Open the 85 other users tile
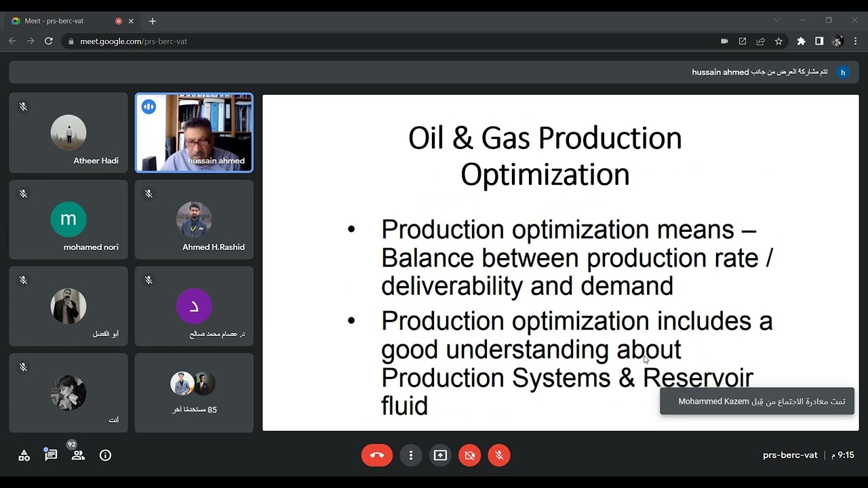Viewport: 868px width, 488px height. click(x=194, y=393)
